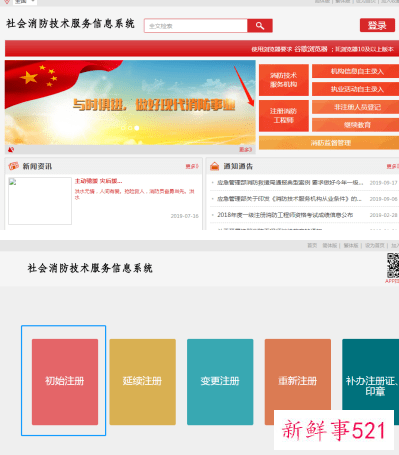
Task: Click the red speaker announcement icon
Action: point(11,150)
